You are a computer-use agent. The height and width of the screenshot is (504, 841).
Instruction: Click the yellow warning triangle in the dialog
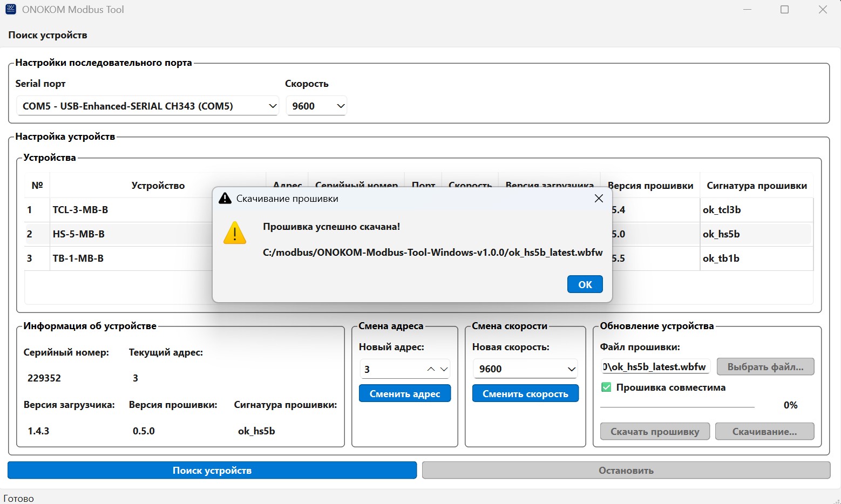click(x=234, y=233)
